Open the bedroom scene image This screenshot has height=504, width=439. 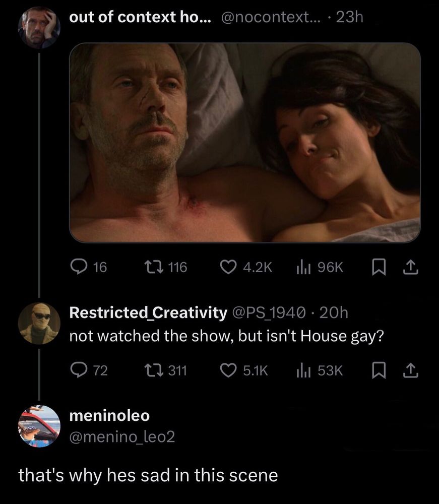244,142
